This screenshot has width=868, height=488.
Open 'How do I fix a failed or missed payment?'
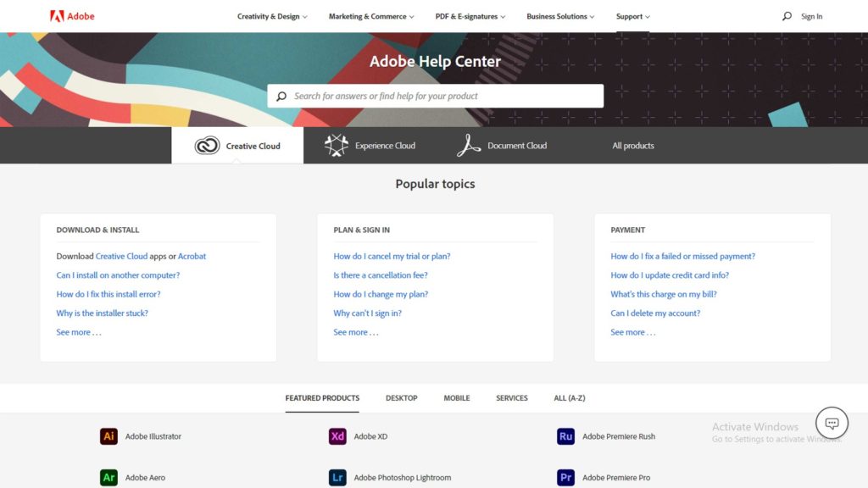pos(682,256)
